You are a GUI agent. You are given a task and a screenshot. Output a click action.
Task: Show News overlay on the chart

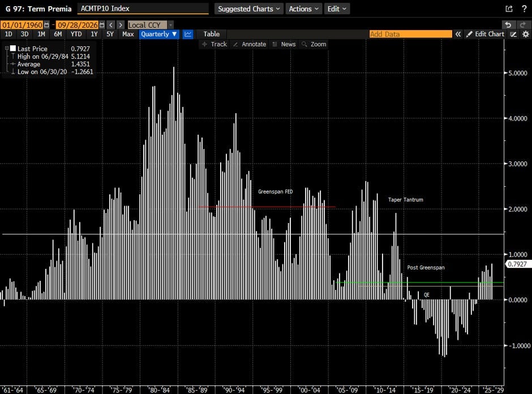tap(284, 44)
